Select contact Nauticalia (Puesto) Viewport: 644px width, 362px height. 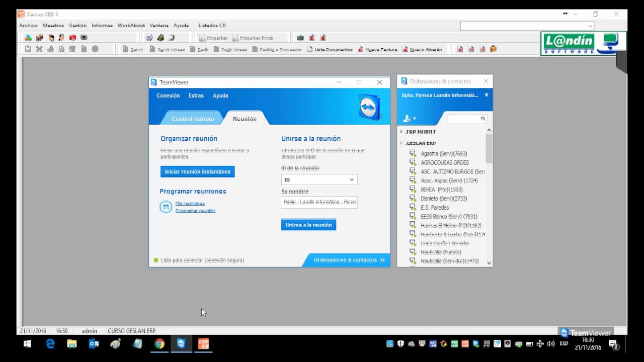(441, 252)
